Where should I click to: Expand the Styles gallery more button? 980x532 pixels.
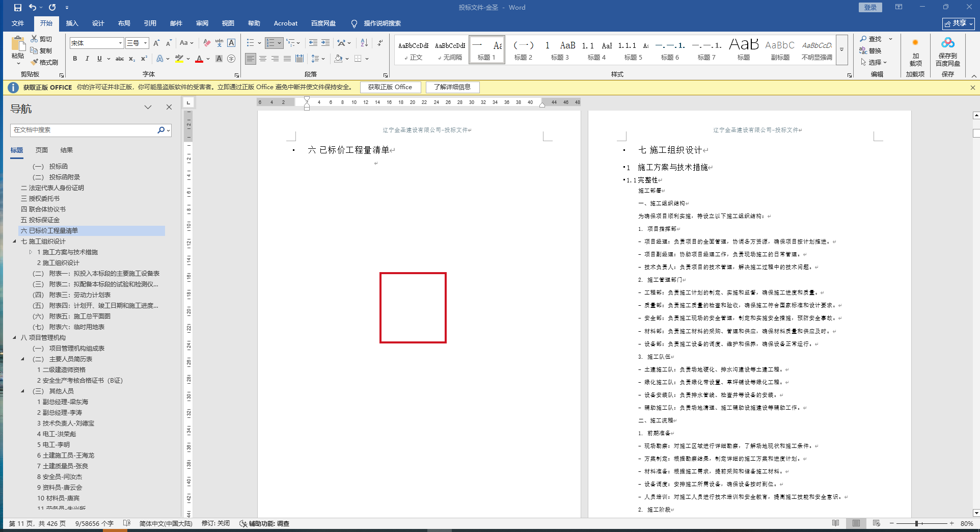coord(842,49)
